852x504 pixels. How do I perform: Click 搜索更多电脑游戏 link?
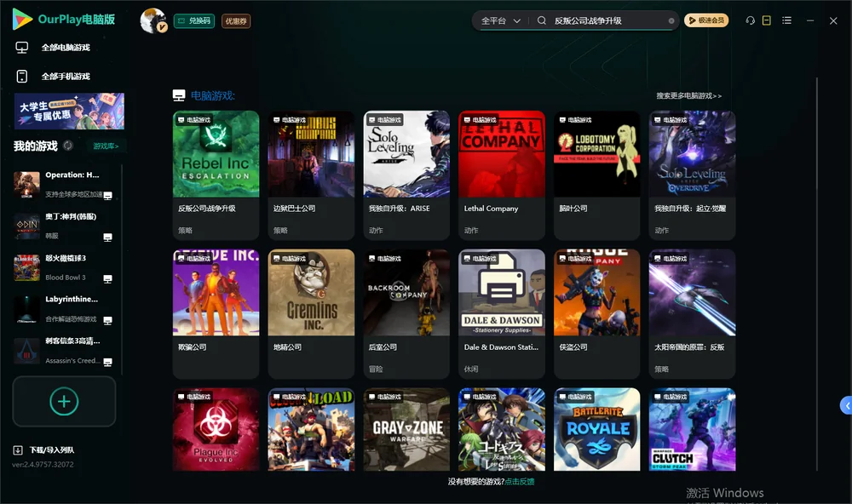tap(688, 95)
